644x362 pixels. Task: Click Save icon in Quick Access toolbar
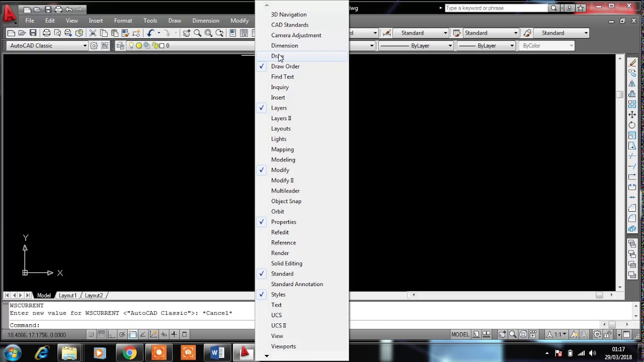pyautogui.click(x=48, y=9)
